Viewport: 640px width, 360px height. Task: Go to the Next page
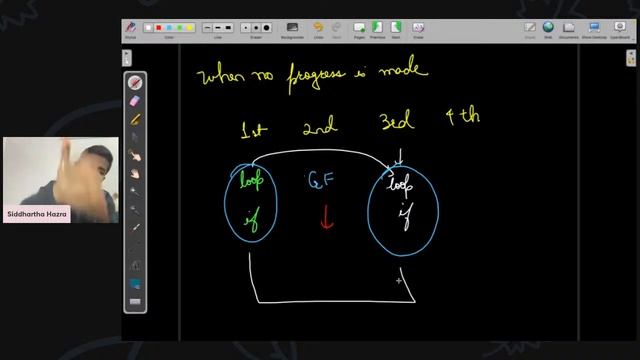pyautogui.click(x=396, y=30)
